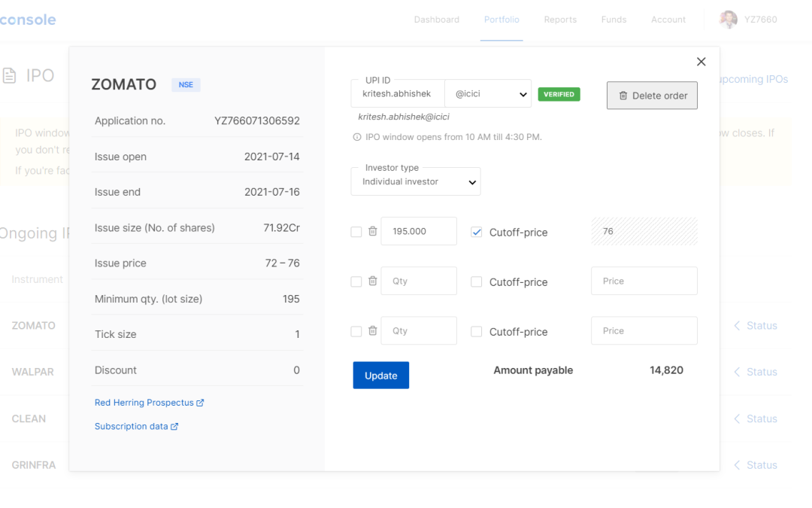Open Account tab
This screenshot has width=812, height=508.
tap(668, 20)
